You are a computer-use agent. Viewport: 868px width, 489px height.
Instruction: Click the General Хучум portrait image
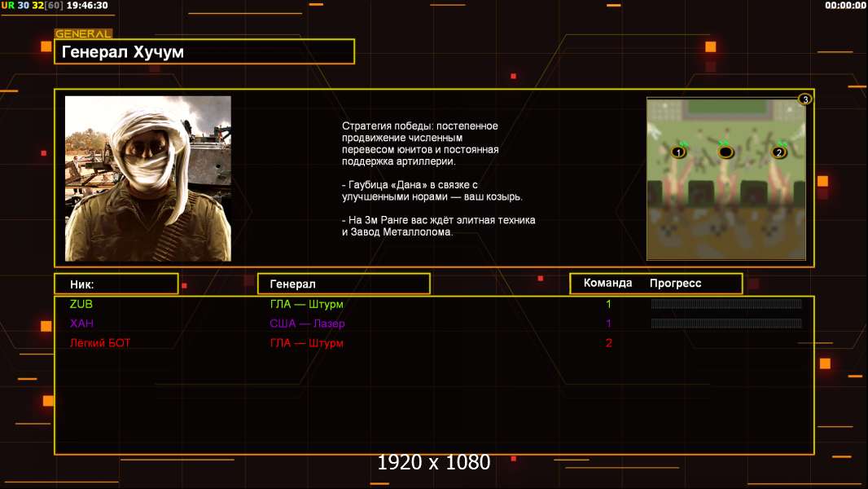coord(148,178)
